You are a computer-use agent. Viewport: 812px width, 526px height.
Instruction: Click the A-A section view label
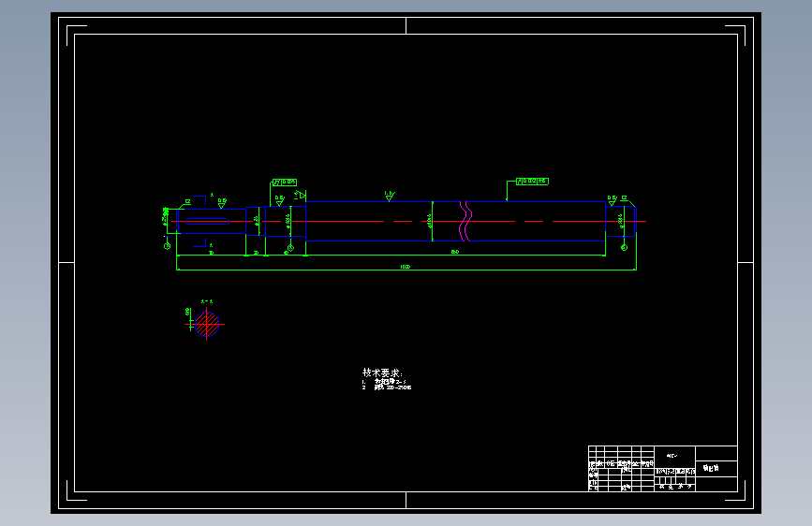pyautogui.click(x=207, y=301)
